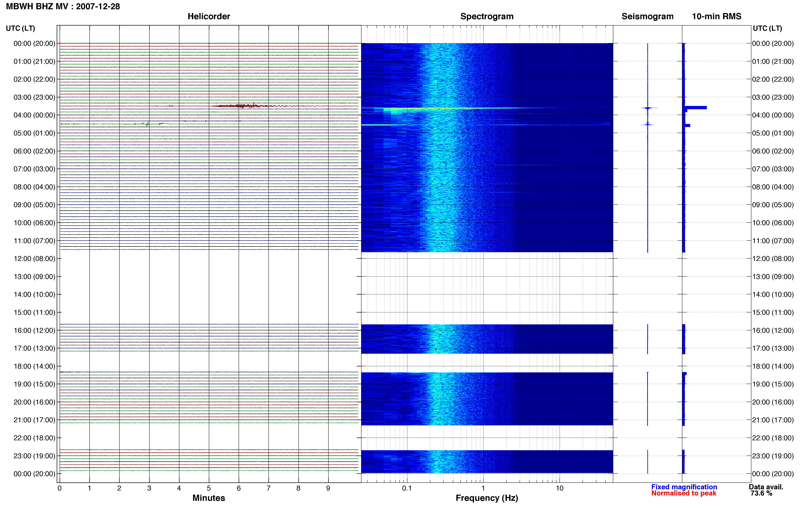Click the frequency tick label '0.1'
Screen dimensions: 812x508
[x=407, y=488]
